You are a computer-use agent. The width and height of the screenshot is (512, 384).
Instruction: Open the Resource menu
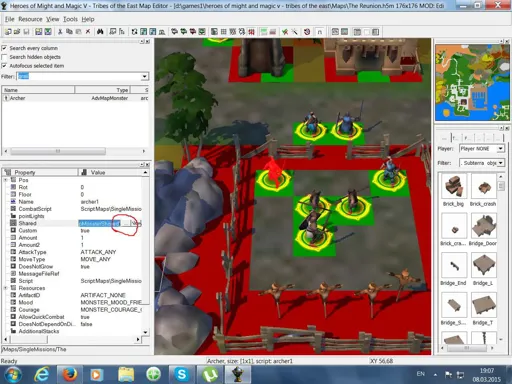point(30,19)
